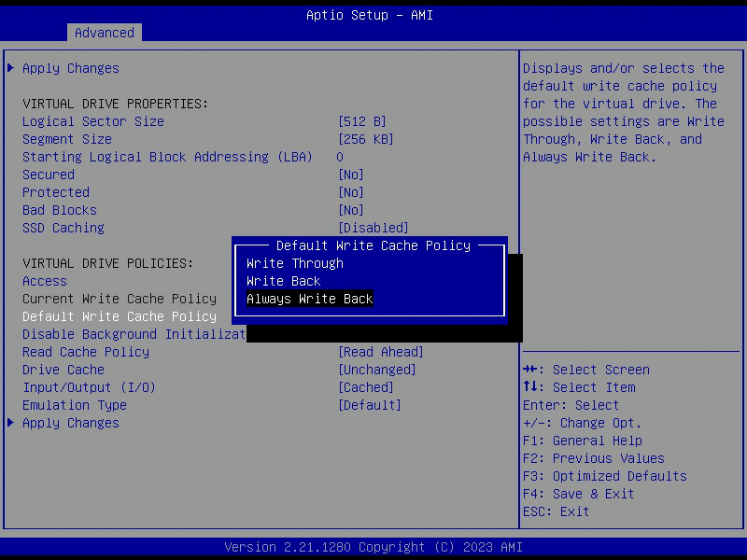Image resolution: width=747 pixels, height=560 pixels.
Task: Select the Input/Output (I/O) label
Action: click(x=89, y=387)
